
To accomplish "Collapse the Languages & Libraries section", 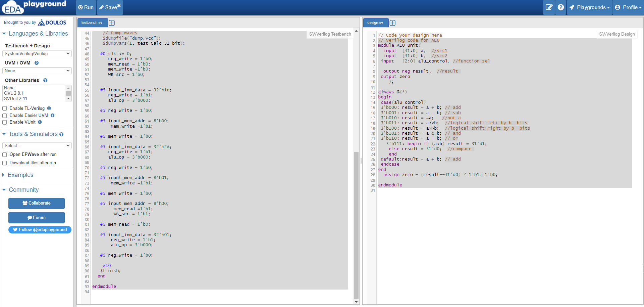I will (x=4, y=34).
